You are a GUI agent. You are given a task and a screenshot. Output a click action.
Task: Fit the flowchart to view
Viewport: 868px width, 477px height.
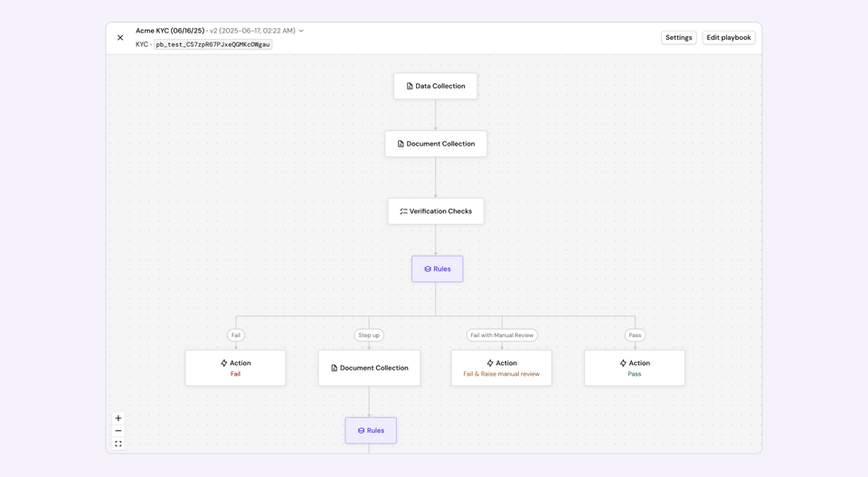[x=118, y=444]
